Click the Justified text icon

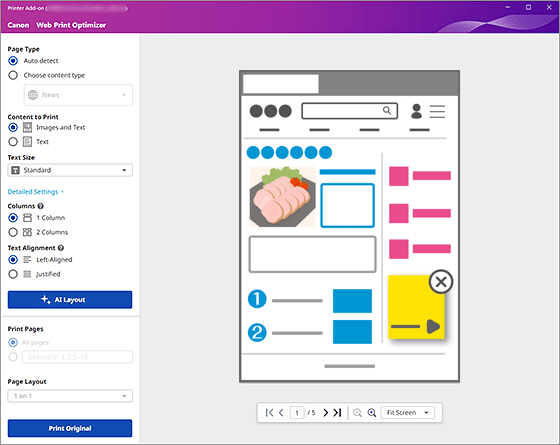(28, 274)
